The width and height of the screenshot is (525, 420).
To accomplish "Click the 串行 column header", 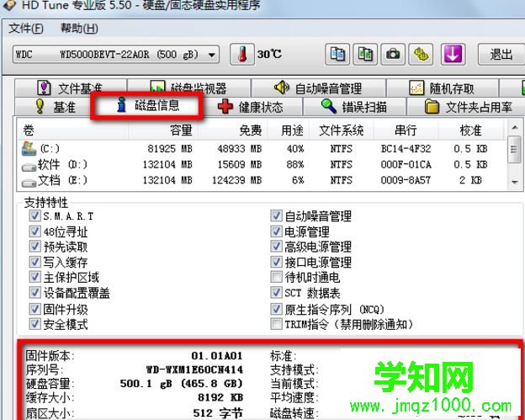I will click(x=406, y=130).
